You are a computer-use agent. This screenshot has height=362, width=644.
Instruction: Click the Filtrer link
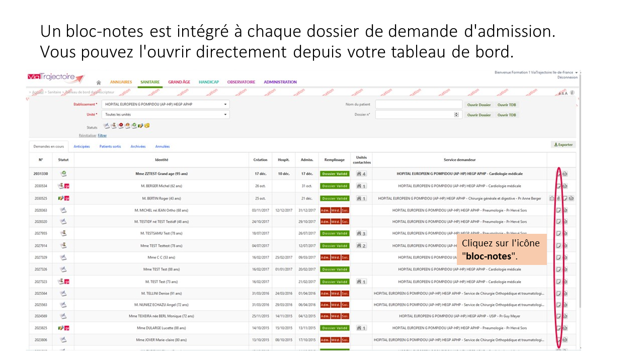coord(102,135)
